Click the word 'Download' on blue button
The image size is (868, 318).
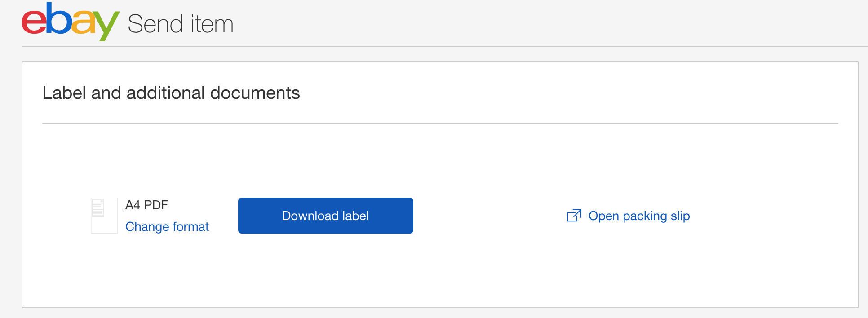[x=310, y=216]
